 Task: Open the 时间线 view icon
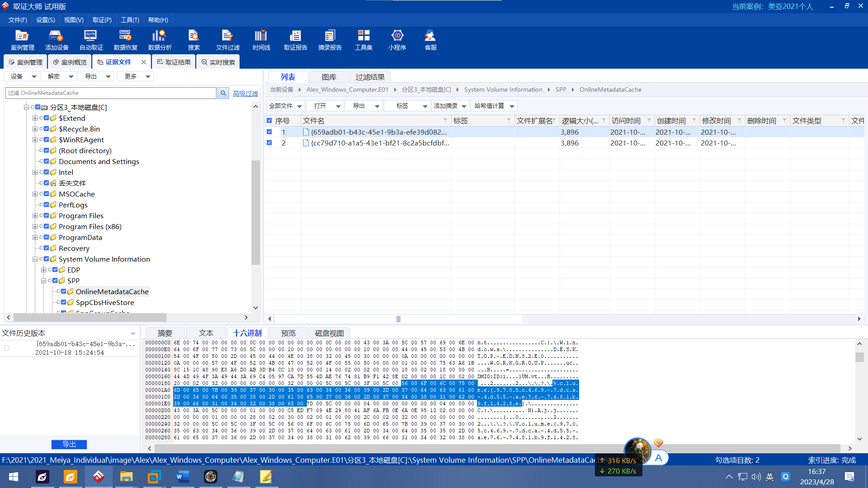[261, 40]
